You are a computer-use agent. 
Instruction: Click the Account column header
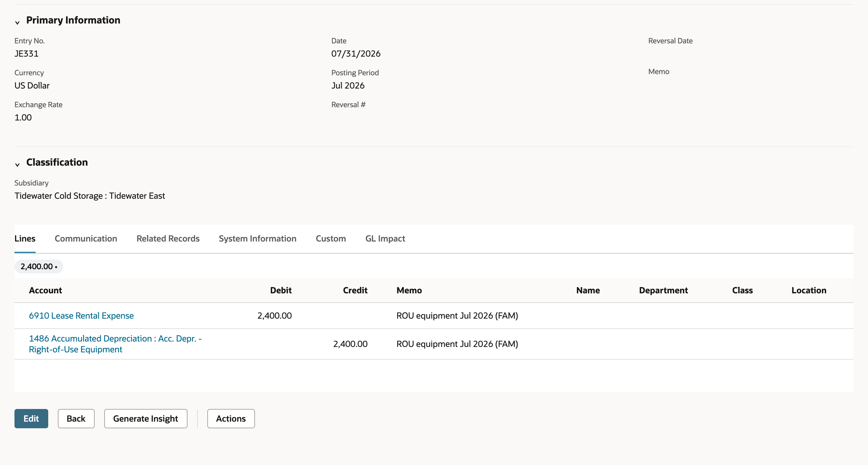coord(46,290)
